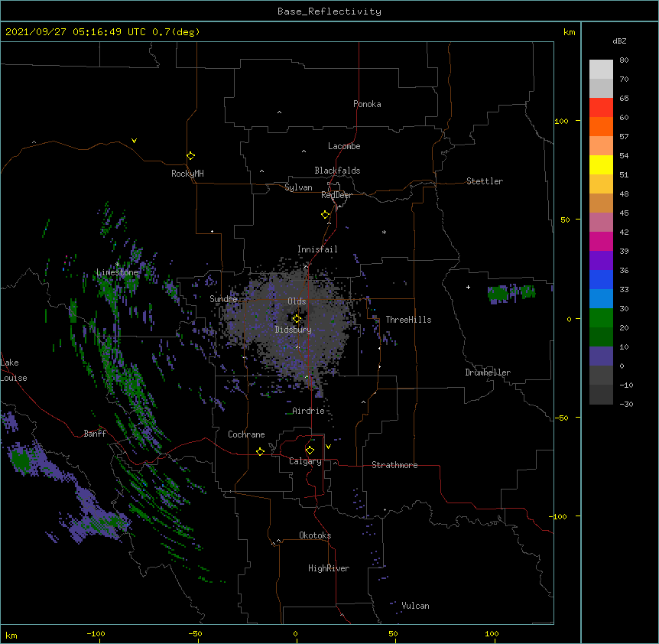
Task: Click the yellow V marker northeast of Calgary
Action: pos(328,447)
